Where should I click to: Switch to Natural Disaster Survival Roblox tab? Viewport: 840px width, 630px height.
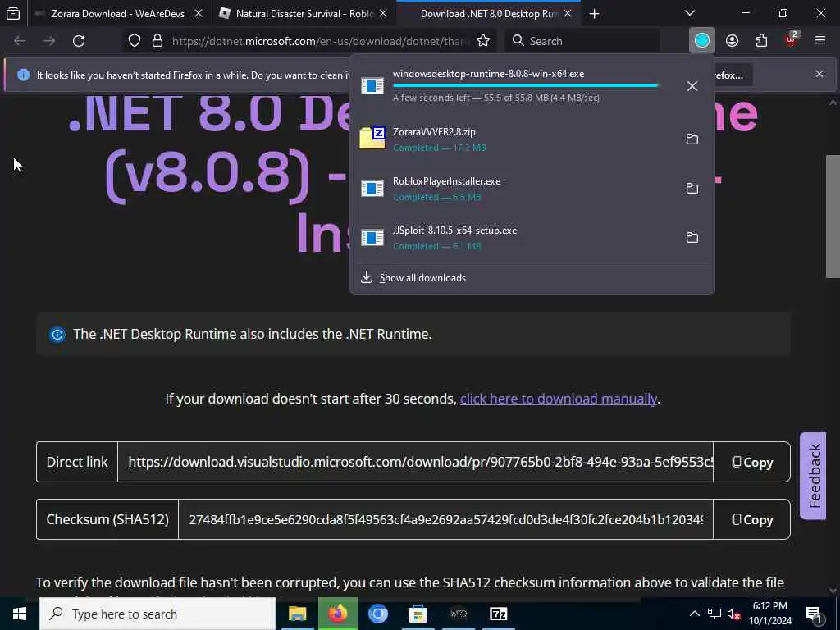coord(304,13)
